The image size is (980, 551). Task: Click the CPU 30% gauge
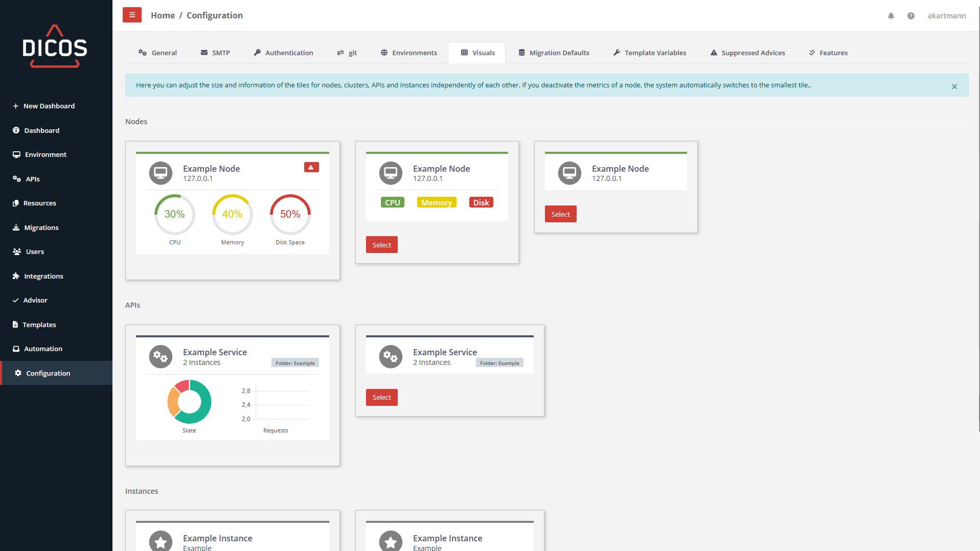click(x=175, y=215)
